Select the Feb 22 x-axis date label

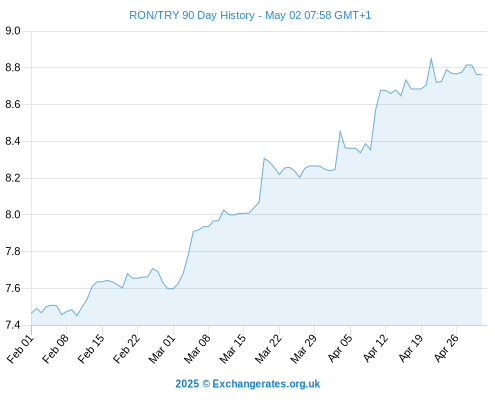point(126,349)
